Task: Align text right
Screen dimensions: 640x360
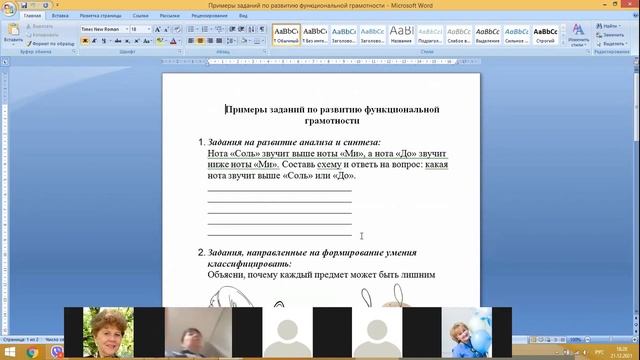Action: [x=210, y=41]
